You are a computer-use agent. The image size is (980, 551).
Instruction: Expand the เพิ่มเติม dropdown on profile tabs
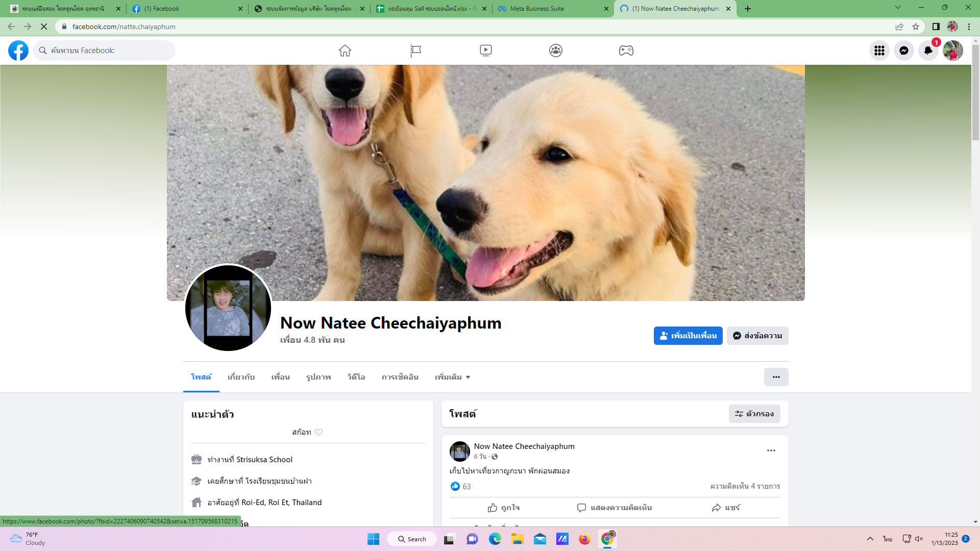[452, 377]
